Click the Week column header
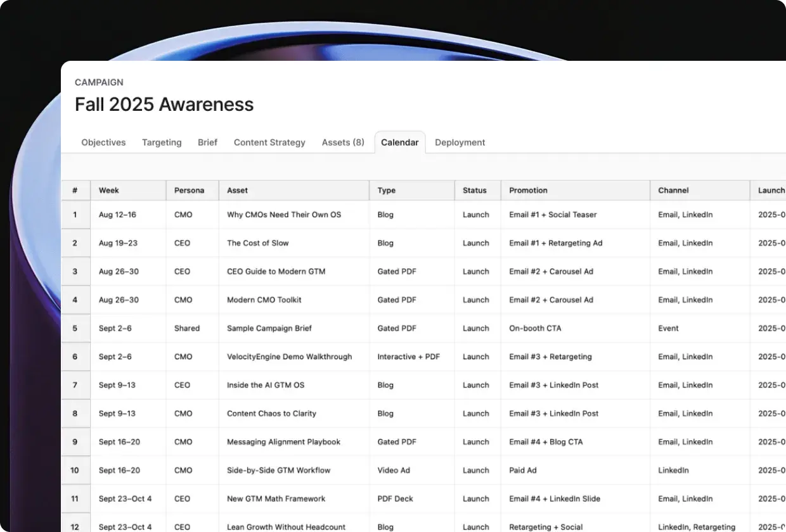786x532 pixels. click(128, 190)
